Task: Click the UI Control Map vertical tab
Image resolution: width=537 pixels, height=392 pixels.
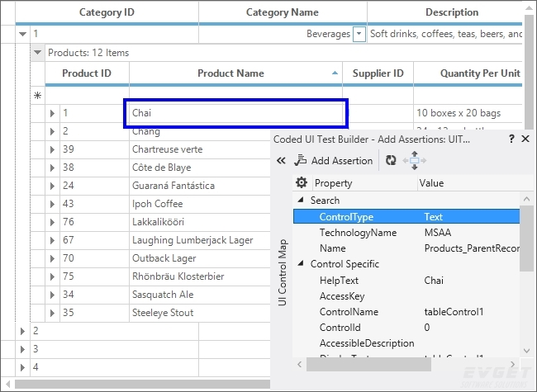Action: pos(283,273)
